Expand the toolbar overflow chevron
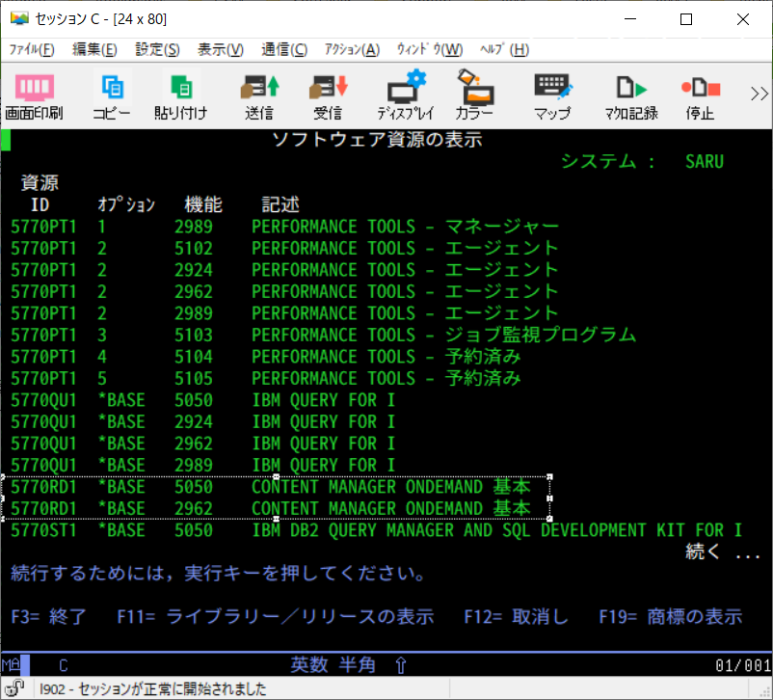This screenshot has width=773, height=700. 760,94
